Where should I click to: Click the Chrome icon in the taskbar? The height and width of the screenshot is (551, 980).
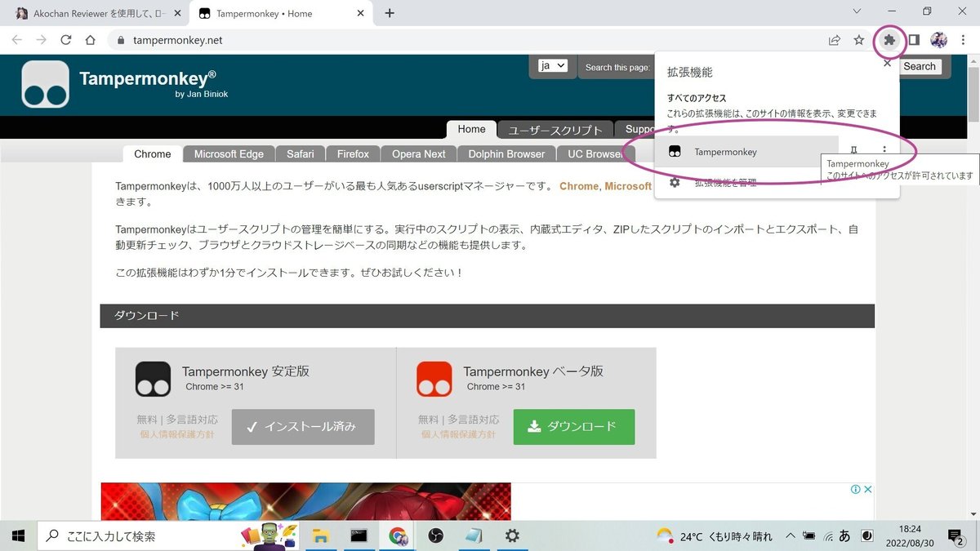(398, 535)
